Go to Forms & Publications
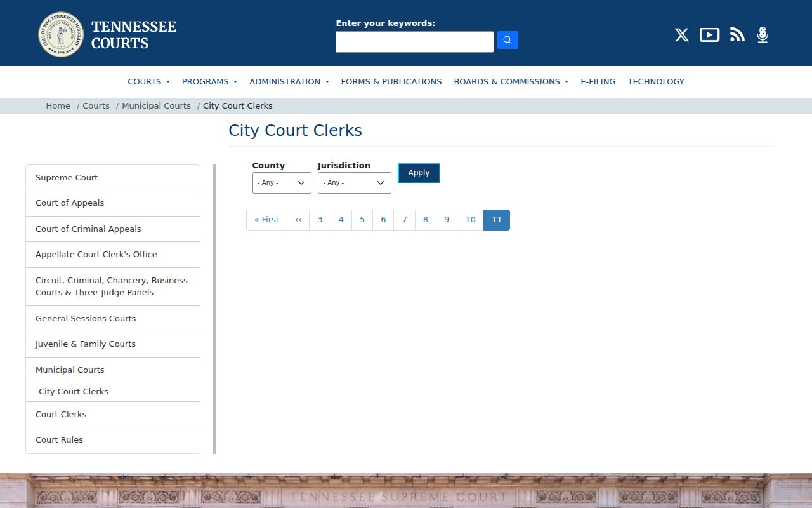The image size is (812, 508). pyautogui.click(x=391, y=81)
